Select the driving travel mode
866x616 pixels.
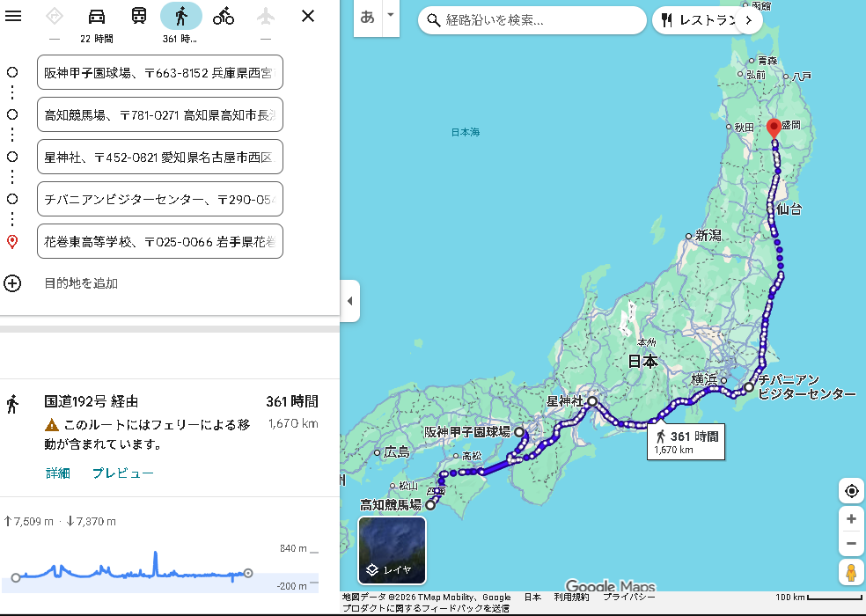point(97,16)
